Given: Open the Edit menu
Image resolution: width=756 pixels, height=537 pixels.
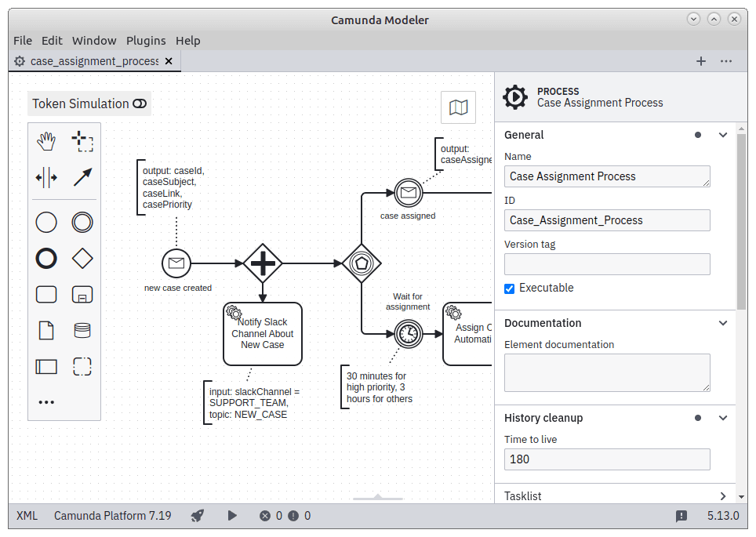Looking at the screenshot, I should [x=52, y=41].
